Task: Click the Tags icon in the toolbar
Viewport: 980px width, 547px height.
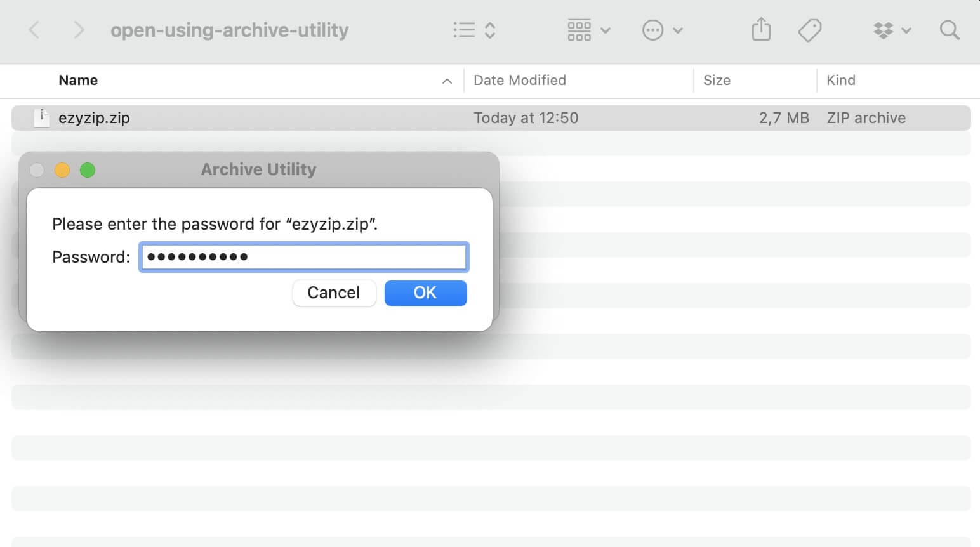Action: coord(809,29)
